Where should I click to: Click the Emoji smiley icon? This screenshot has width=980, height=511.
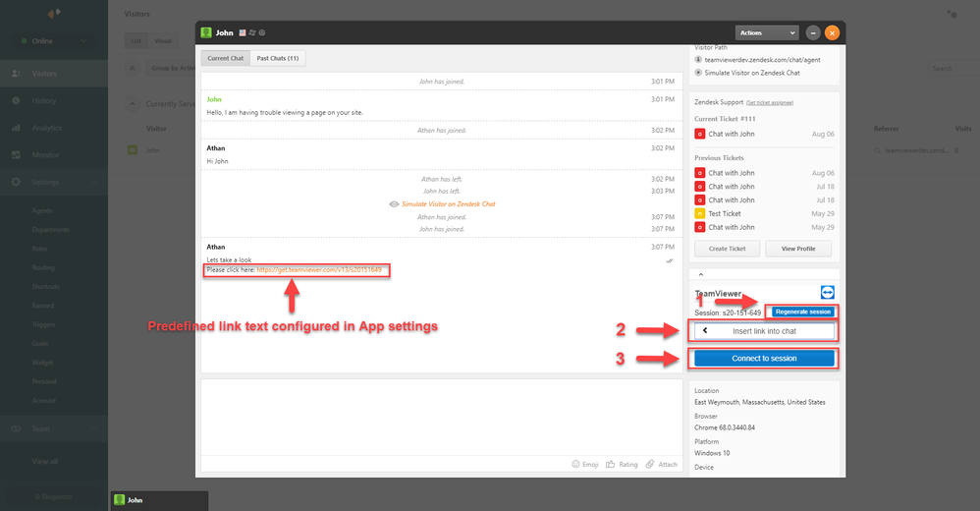click(x=576, y=464)
